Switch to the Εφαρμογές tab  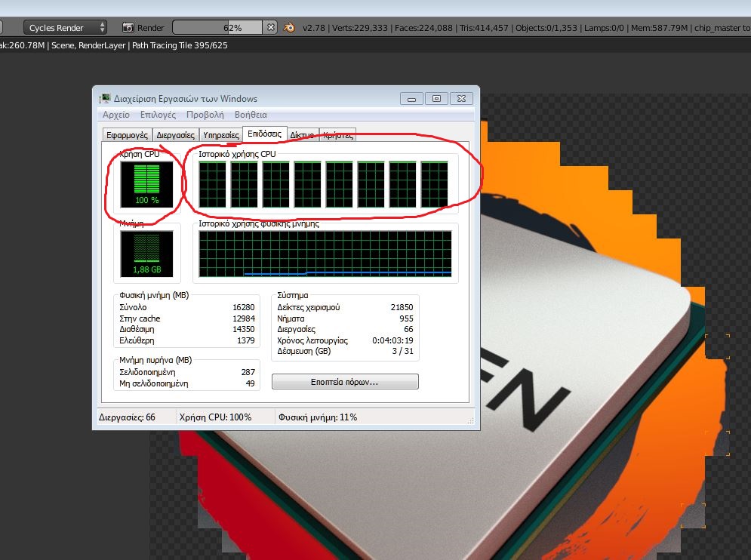pyautogui.click(x=127, y=135)
